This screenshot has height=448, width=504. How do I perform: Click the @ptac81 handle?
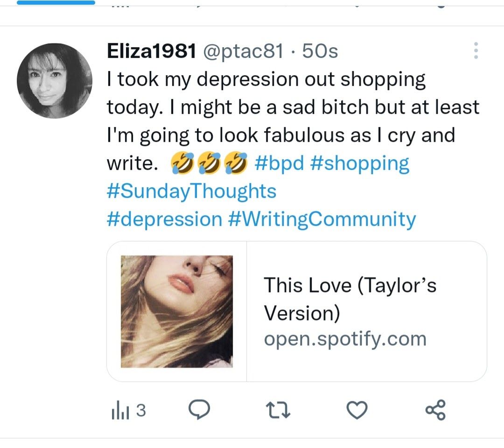pyautogui.click(x=242, y=52)
